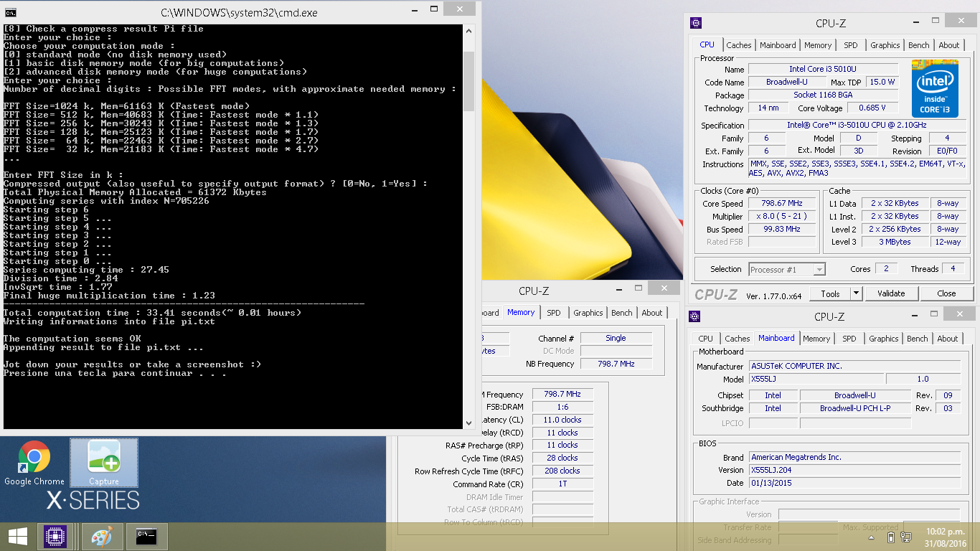Open the Memory tab in top CPU-Z window
This screenshot has height=551, width=980.
pos(818,45)
